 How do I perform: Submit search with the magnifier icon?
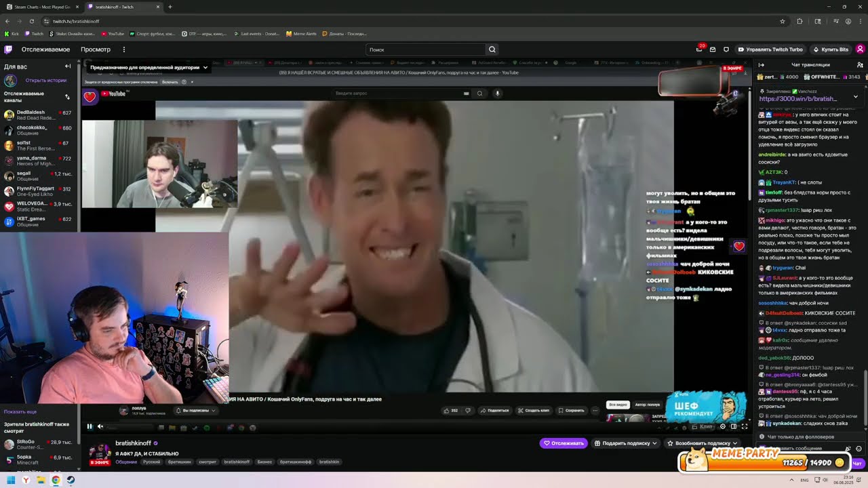click(492, 49)
